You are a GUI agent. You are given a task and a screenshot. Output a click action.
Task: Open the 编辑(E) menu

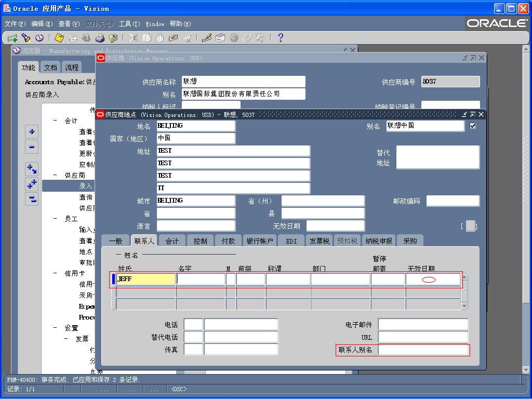tap(42, 24)
